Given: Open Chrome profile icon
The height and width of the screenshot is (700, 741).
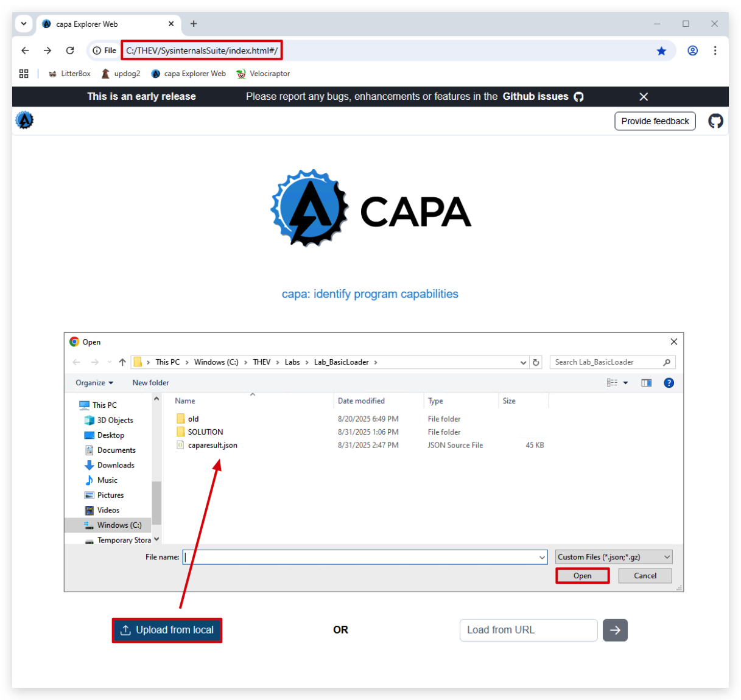Looking at the screenshot, I should pyautogui.click(x=692, y=51).
